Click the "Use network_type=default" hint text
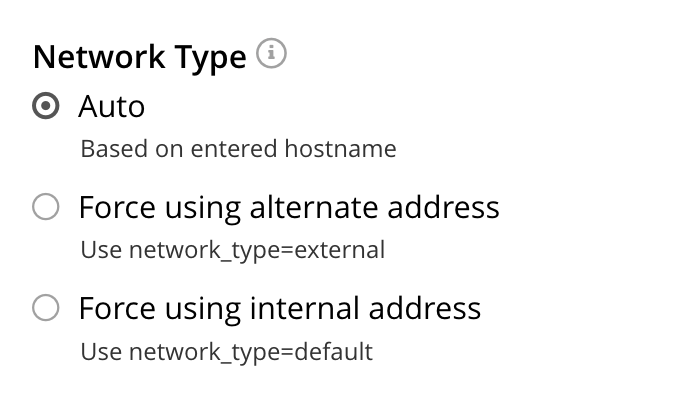674x404 pixels. click(226, 352)
